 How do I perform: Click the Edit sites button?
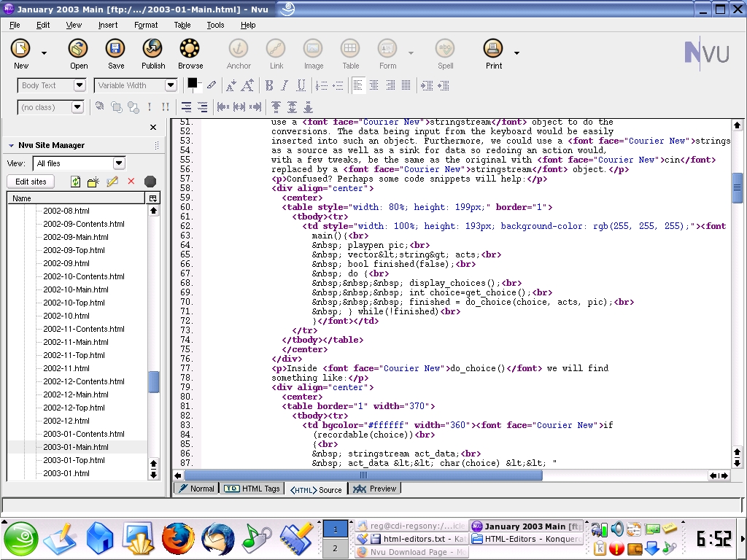pos(31,182)
